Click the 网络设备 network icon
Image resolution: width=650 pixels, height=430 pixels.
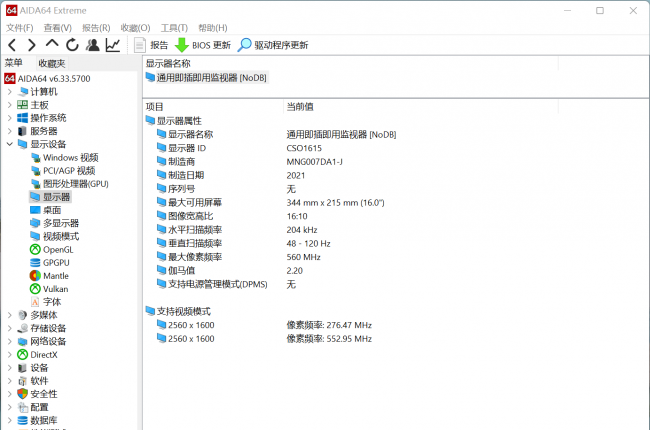tap(22, 341)
